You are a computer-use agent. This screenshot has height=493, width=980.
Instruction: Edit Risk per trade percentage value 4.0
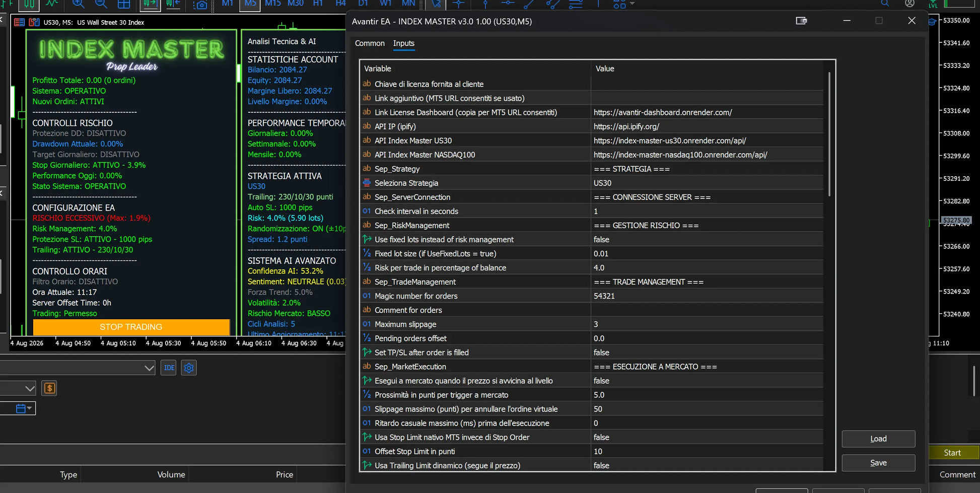point(707,268)
